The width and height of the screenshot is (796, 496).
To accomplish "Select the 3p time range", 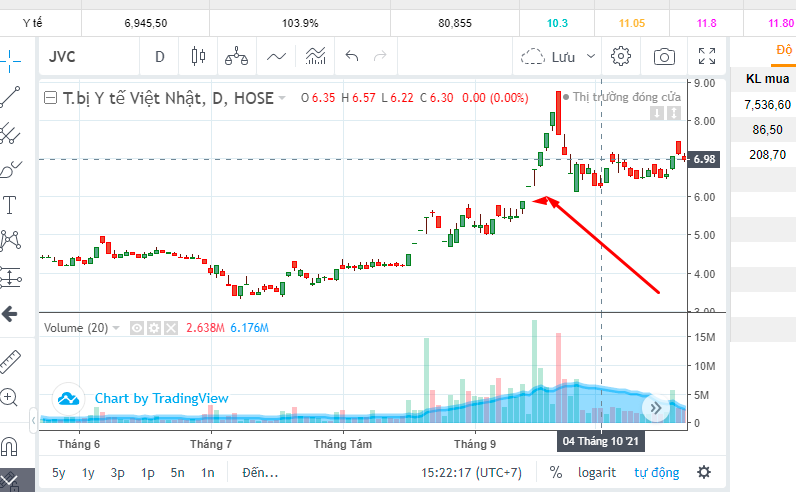I will (x=118, y=473).
